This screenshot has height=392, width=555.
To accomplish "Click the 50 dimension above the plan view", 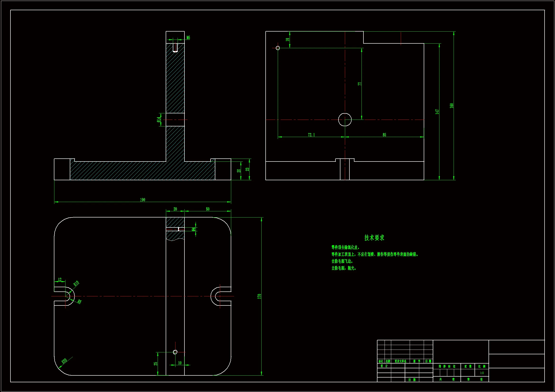I will pos(208,209).
